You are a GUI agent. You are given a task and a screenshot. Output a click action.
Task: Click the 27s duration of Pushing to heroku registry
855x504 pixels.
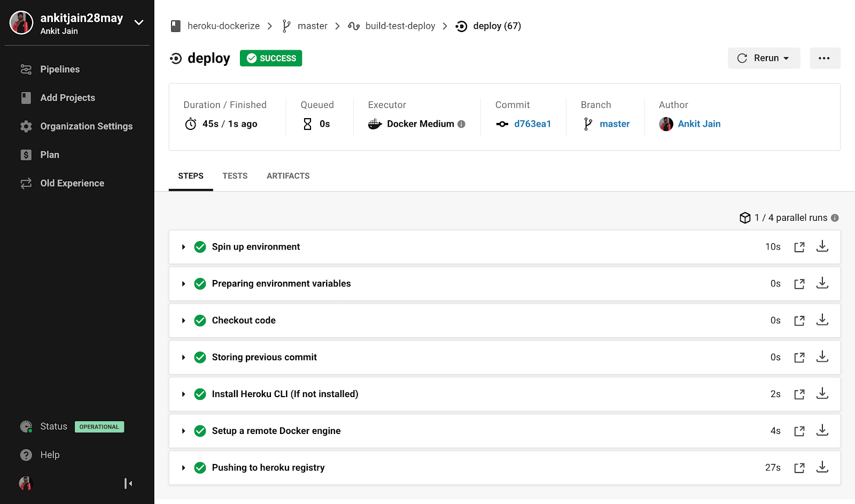click(773, 468)
